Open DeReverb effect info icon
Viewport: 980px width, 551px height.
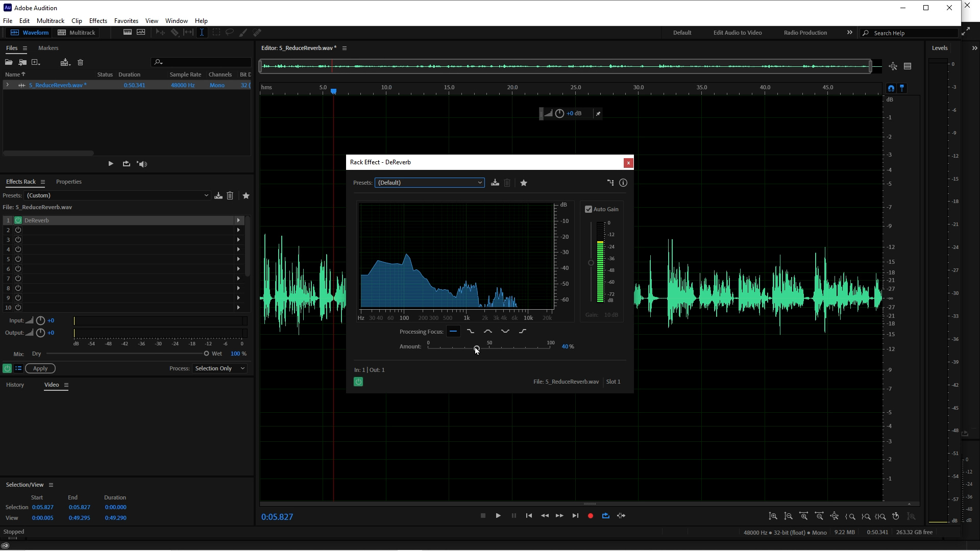[623, 183]
